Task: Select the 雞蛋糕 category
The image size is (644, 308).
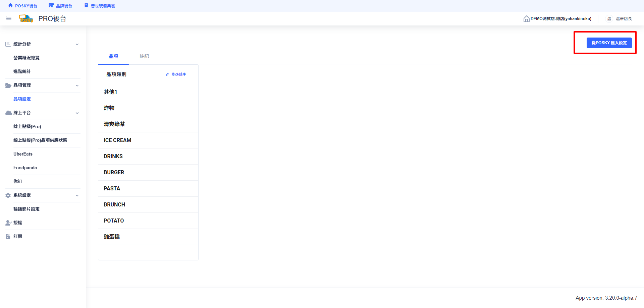Action: [148, 237]
